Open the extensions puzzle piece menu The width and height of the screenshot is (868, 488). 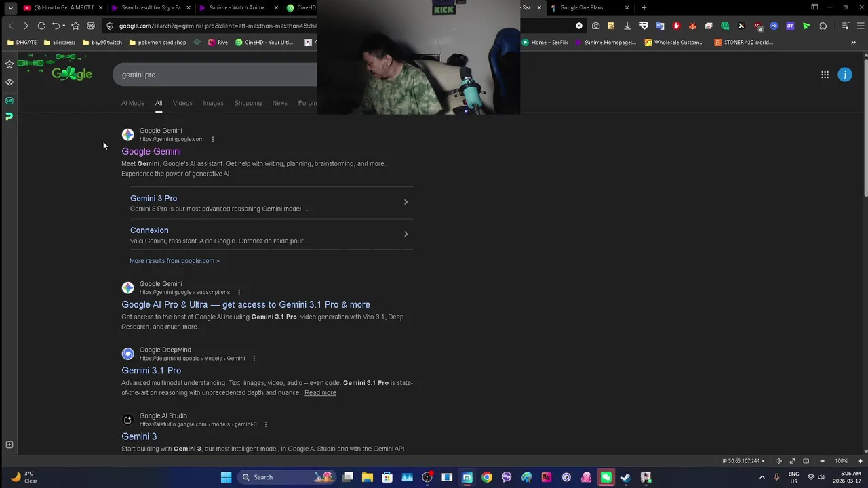coord(823,26)
